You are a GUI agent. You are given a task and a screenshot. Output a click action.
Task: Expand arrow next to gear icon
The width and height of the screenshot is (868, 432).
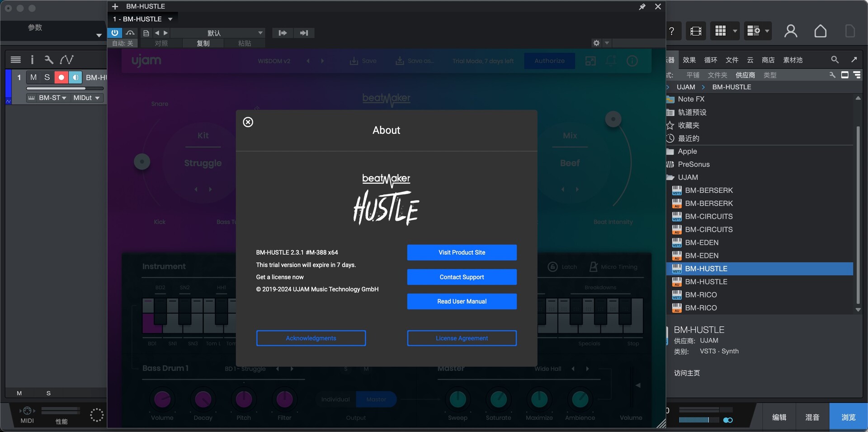point(607,43)
